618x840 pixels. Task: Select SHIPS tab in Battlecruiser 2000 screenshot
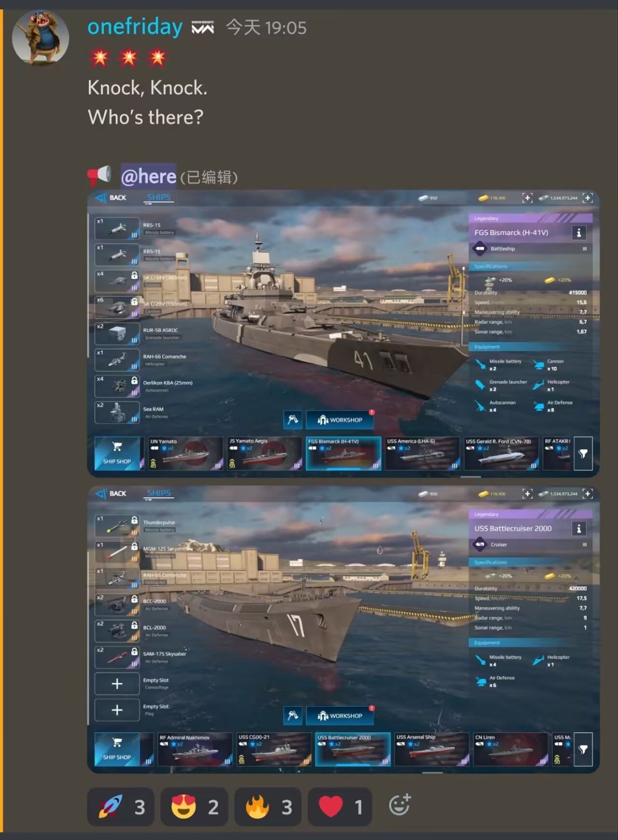click(x=159, y=493)
